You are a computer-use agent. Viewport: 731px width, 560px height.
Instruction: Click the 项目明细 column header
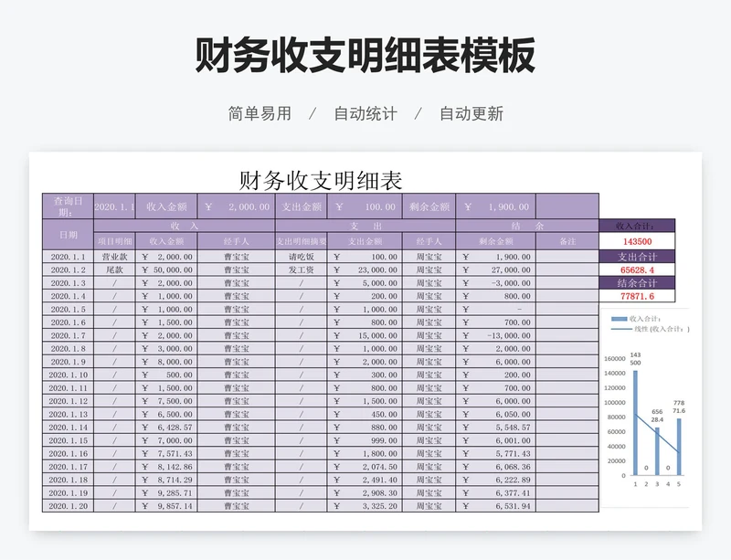[115, 241]
